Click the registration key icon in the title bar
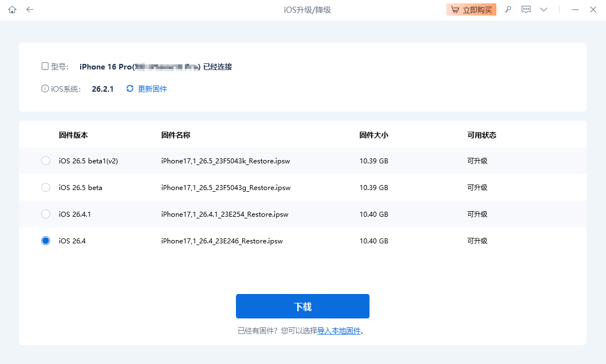Screen dimensions: 606x364 508,9
